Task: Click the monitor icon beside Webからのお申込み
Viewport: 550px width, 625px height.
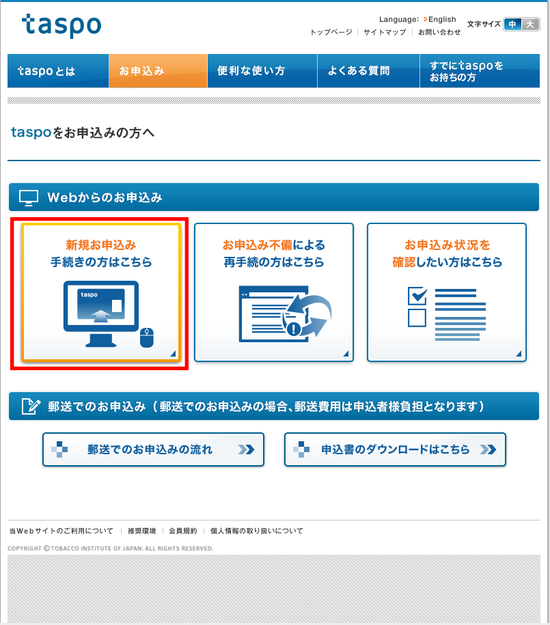Action: coord(29,198)
